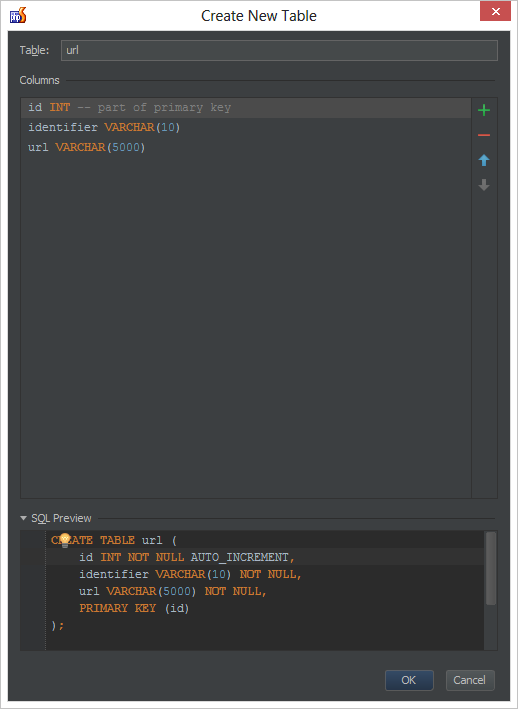Click the SQL Preview vertical scrollbar

click(491, 568)
